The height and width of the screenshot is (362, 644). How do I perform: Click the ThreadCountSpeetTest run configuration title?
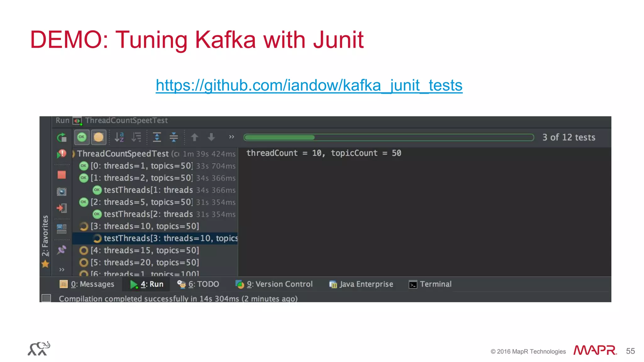coord(126,120)
